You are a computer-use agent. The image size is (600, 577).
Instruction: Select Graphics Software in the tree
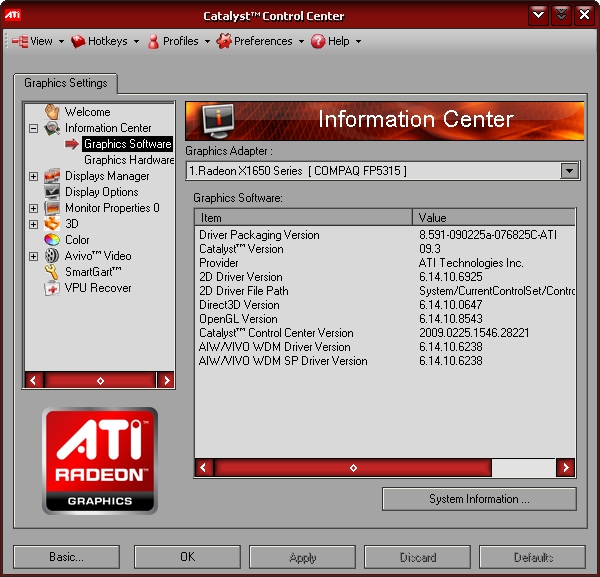click(127, 144)
